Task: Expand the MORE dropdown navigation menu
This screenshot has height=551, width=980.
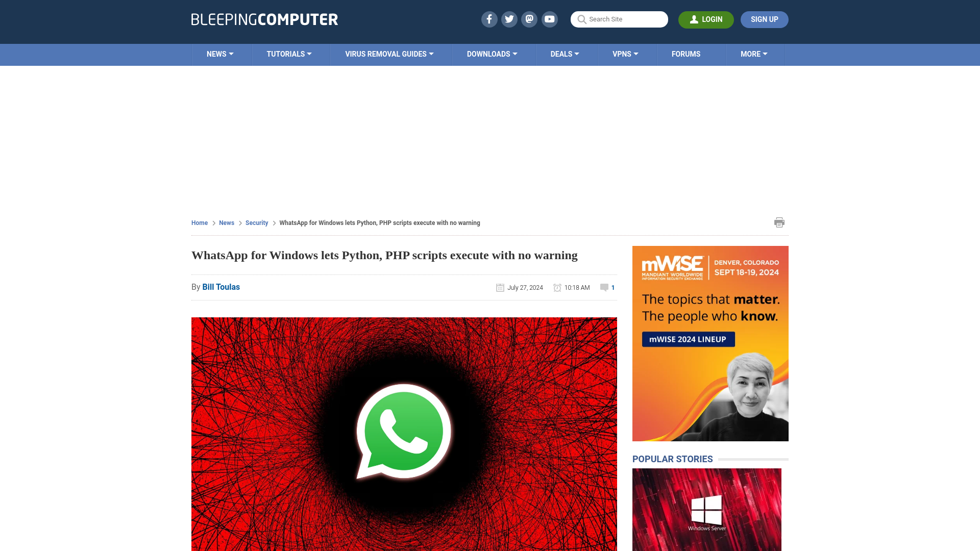Action: click(x=754, y=54)
